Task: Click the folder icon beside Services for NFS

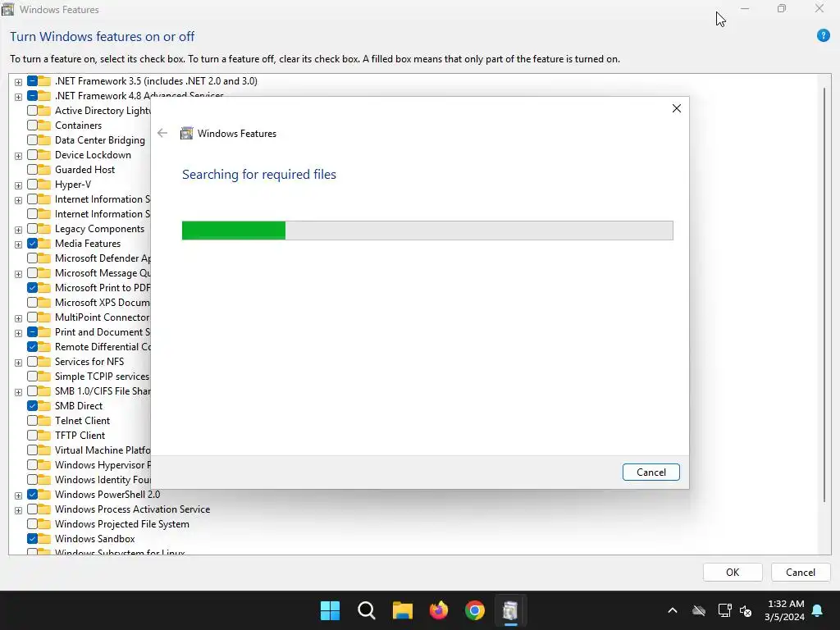Action: pyautogui.click(x=44, y=362)
